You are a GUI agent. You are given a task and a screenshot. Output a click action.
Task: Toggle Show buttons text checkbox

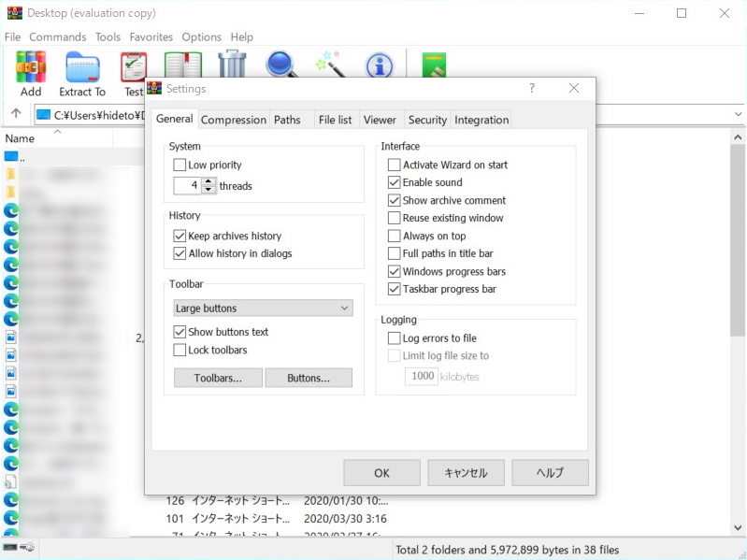coord(180,332)
